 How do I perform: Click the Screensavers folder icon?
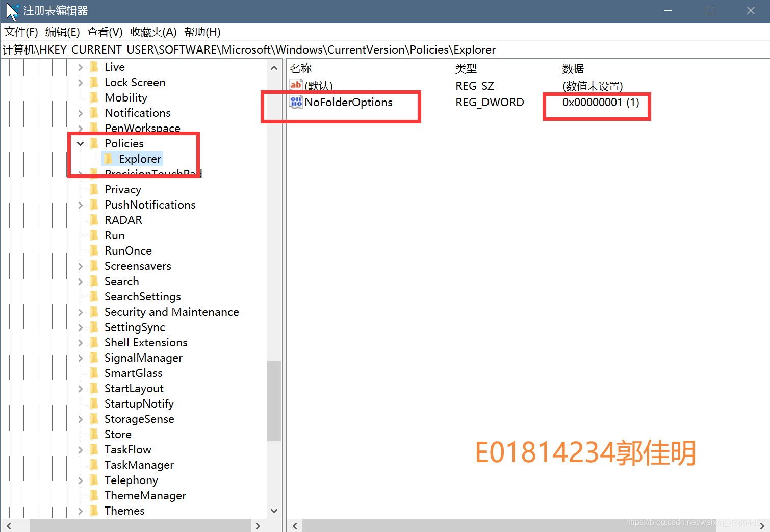click(x=94, y=266)
